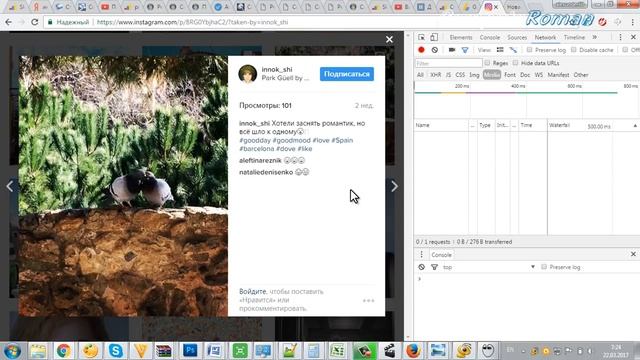640x360 pixels.
Task: Go to the next post arrow
Action: 394,186
